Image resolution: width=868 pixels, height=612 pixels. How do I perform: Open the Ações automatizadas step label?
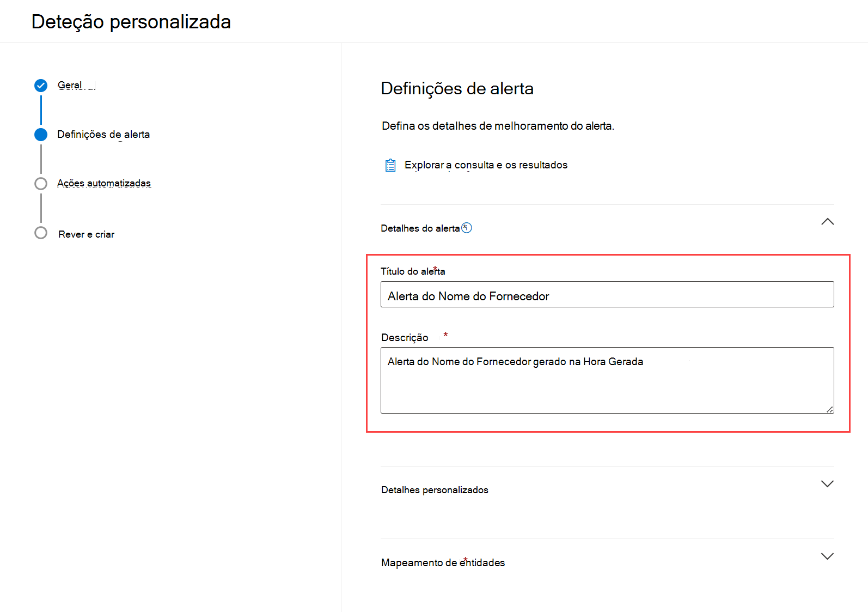[103, 184]
